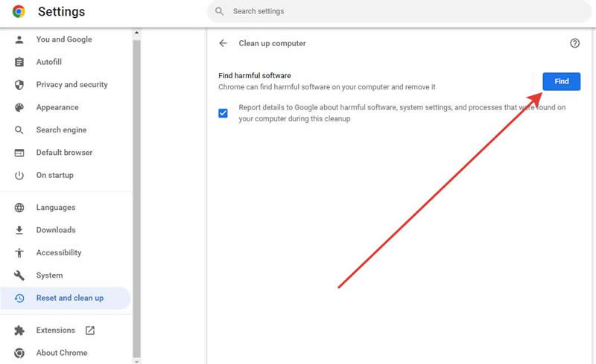The width and height of the screenshot is (596, 364).
Task: Click the sidebar scrollbar up arrow
Action: 136,33
